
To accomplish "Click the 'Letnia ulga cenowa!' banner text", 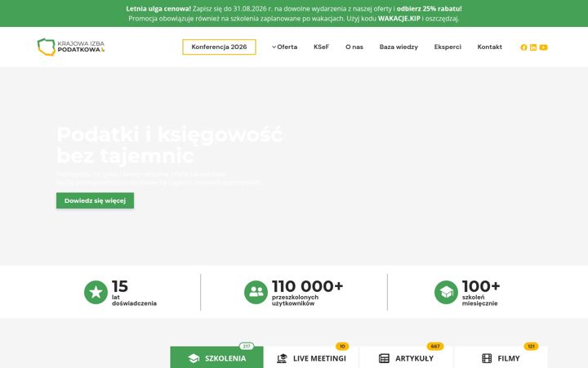I will pyautogui.click(x=158, y=9).
